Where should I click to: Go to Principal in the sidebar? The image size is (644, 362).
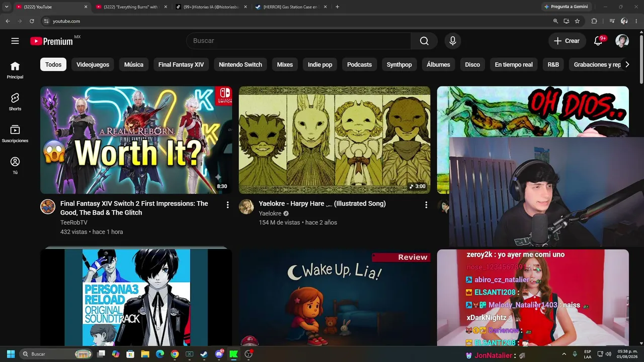(x=15, y=70)
